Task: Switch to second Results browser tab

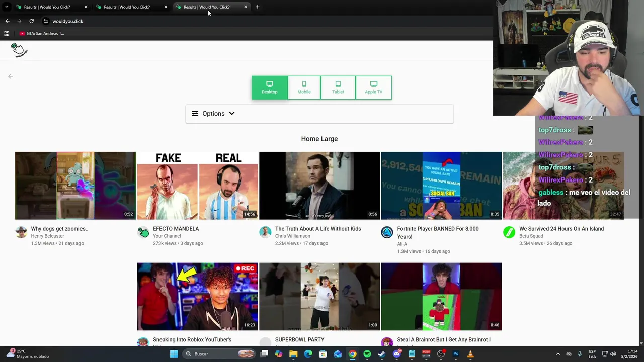Action: [131, 7]
